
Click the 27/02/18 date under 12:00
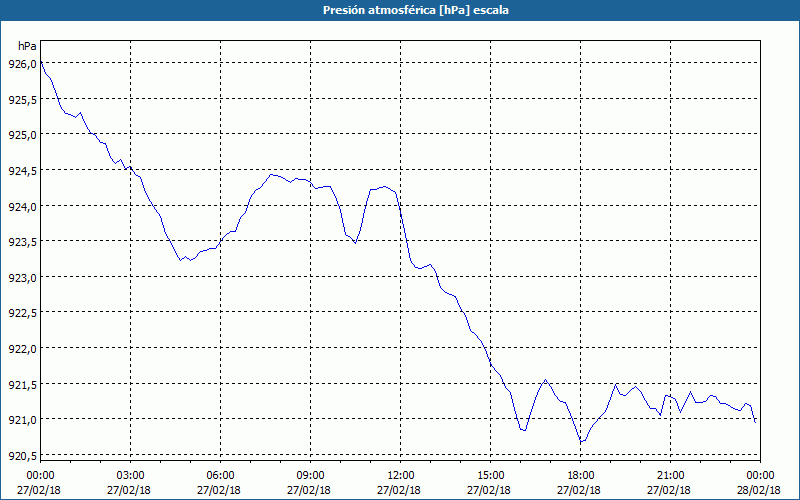(401, 490)
